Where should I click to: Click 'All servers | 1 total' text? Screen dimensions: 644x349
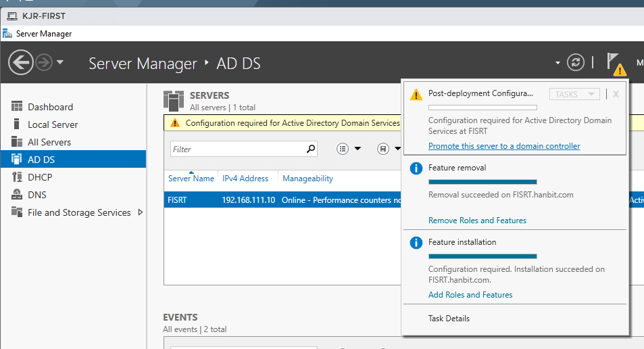(x=222, y=108)
